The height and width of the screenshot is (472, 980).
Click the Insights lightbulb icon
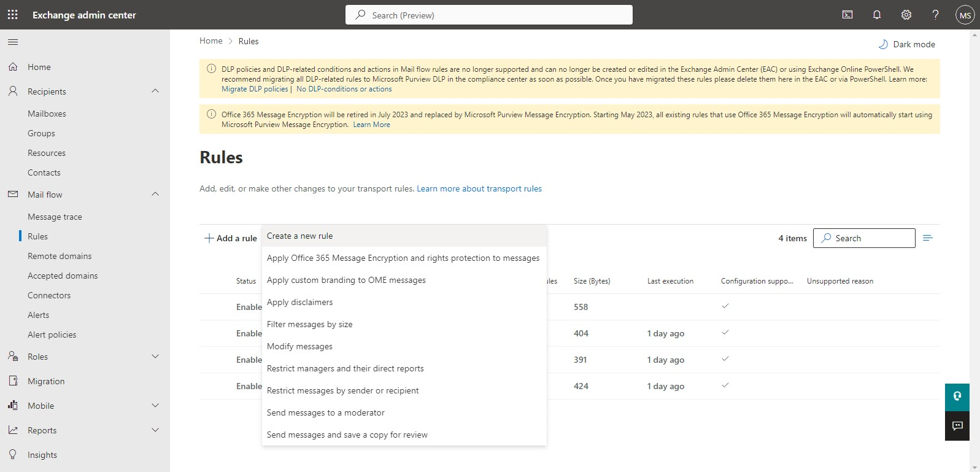point(13,454)
